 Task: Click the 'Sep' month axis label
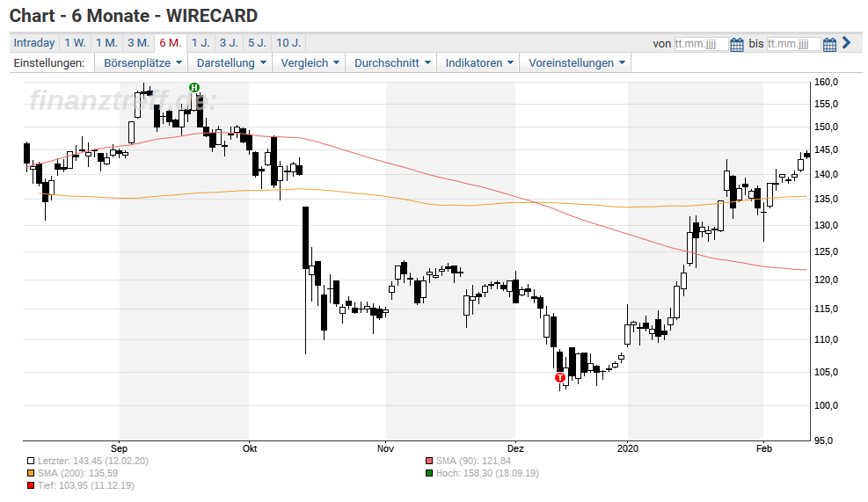pyautogui.click(x=119, y=448)
